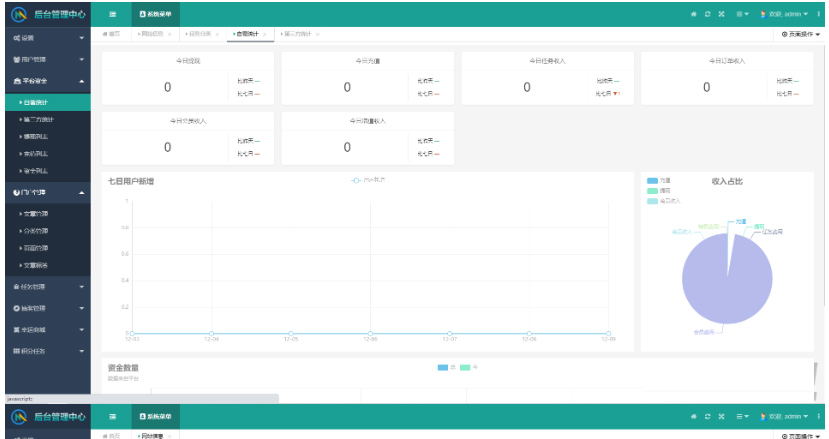Click the sidebar collapse hamburger icon

pyautogui.click(x=113, y=14)
